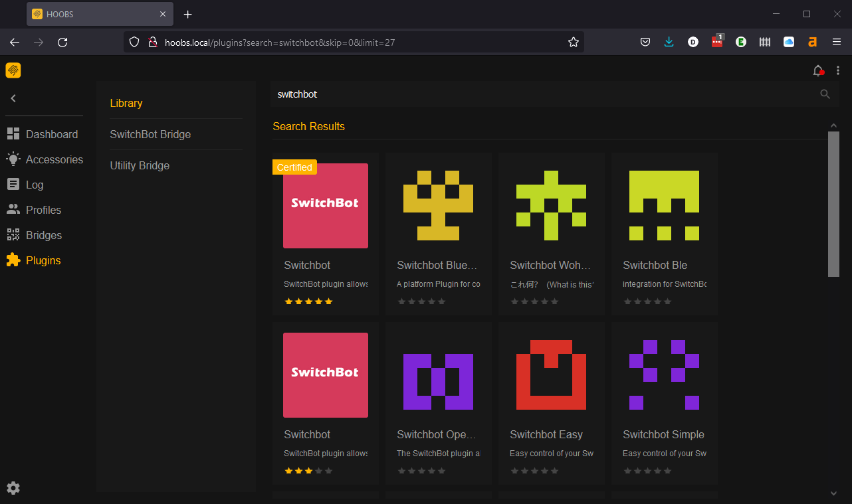Open the Log page
852x504 pixels.
coord(35,185)
